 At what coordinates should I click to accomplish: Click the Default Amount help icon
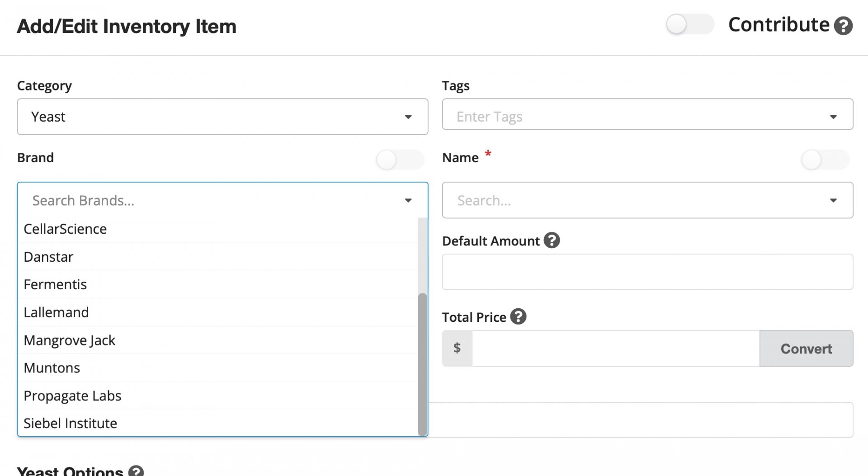click(552, 240)
